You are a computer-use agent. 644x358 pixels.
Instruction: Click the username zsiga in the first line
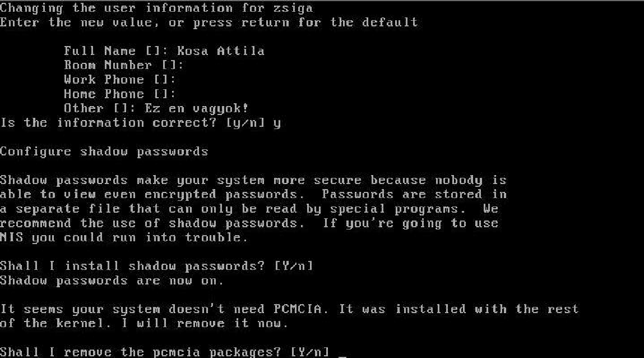point(293,8)
